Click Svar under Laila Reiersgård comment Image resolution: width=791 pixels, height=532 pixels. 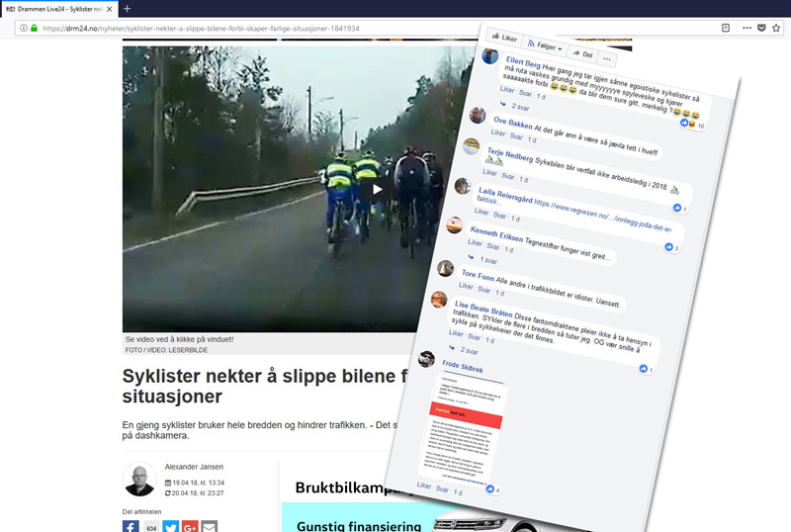coord(500,216)
